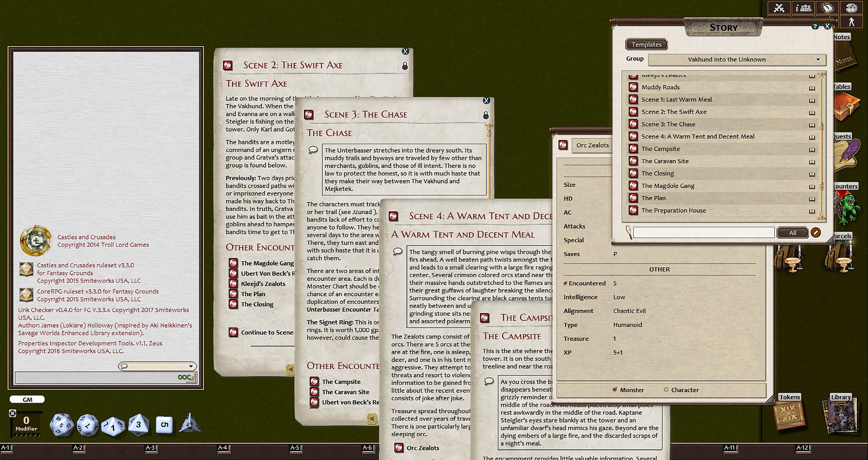Open the Quests quill scroll icon
This screenshot has height=460, width=868.
pyautogui.click(x=847, y=156)
